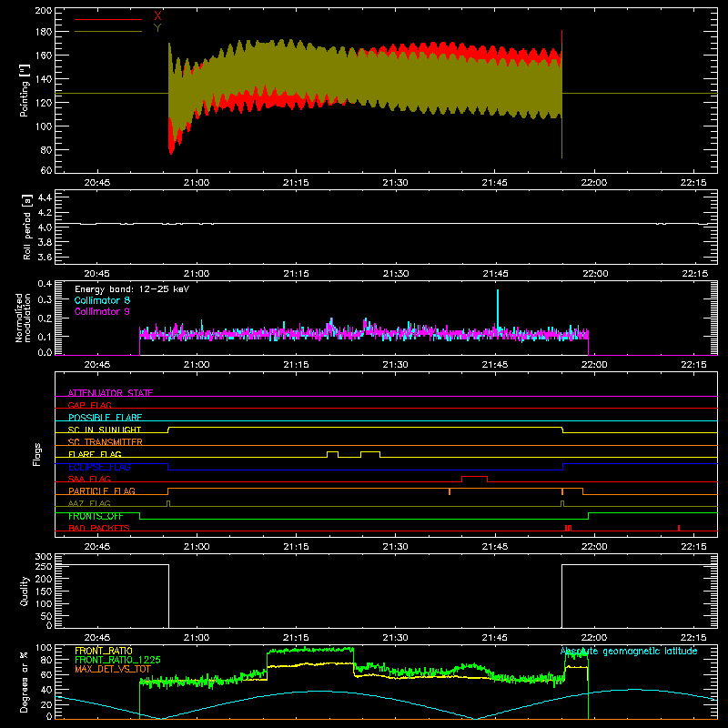This screenshot has width=728, height=728.
Task: Click 'Absolute geomagnetic latitude' legend text
Action: click(629, 652)
